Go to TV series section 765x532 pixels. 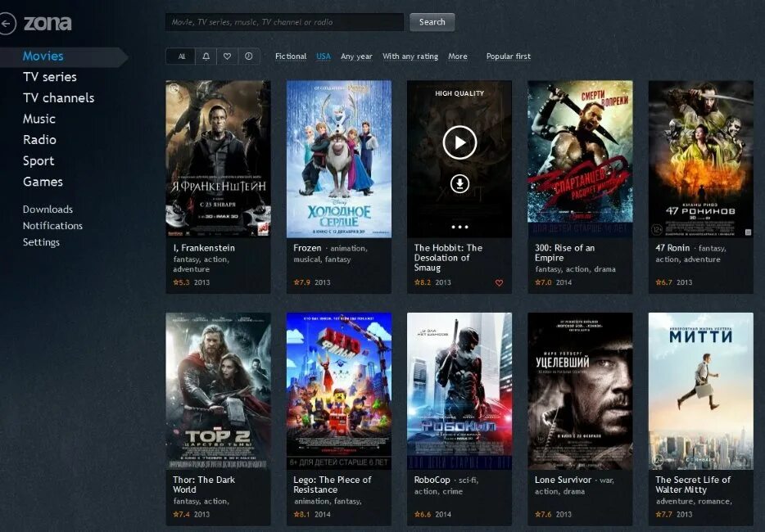click(x=50, y=77)
